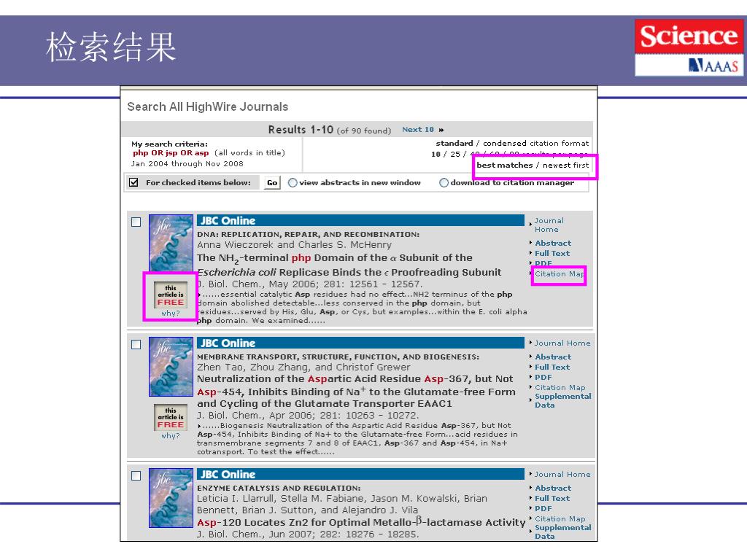Screen dimensions: 747x560
Task: Check the third result's checkbox (Llarrull article)
Action: coord(136,475)
